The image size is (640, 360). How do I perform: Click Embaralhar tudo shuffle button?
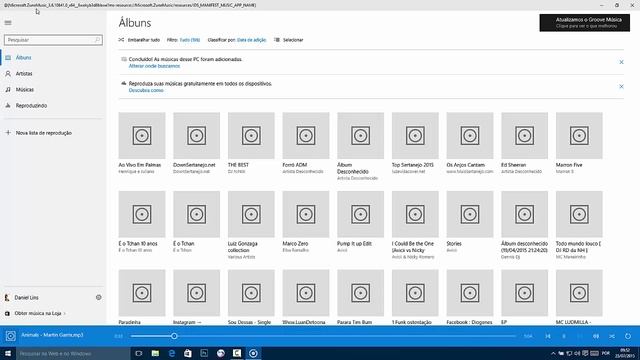tap(139, 40)
